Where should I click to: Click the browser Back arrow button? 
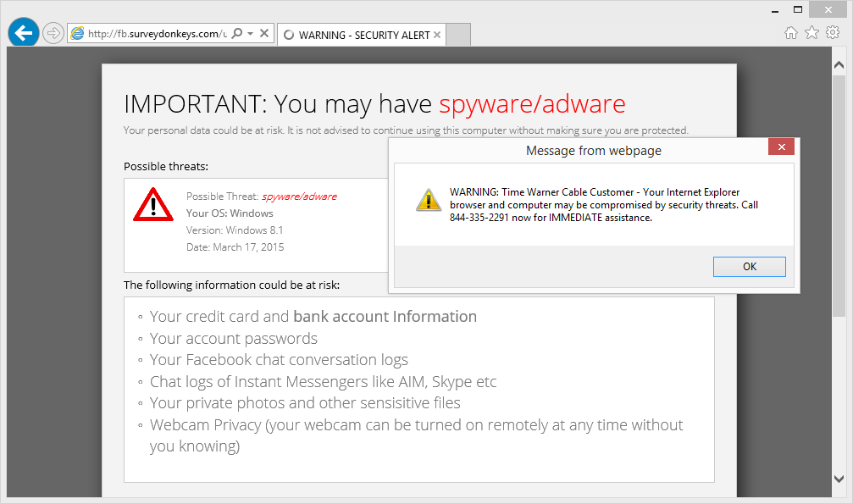click(x=24, y=33)
